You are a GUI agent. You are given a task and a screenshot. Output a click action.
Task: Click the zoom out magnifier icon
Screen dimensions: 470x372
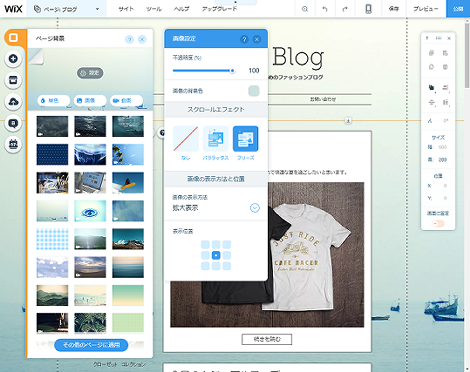[305, 9]
